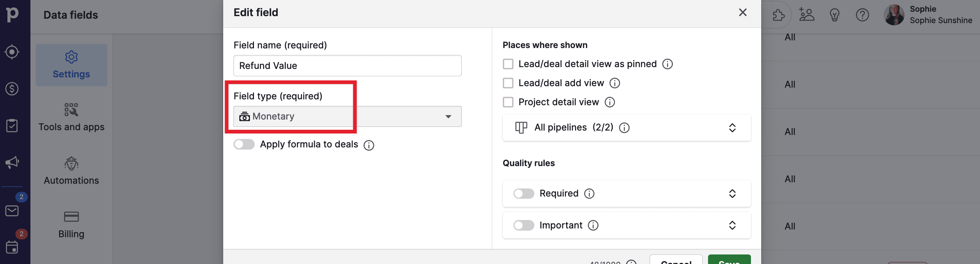Click the help question mark icon
The width and height of the screenshot is (980, 264).
[x=862, y=15]
